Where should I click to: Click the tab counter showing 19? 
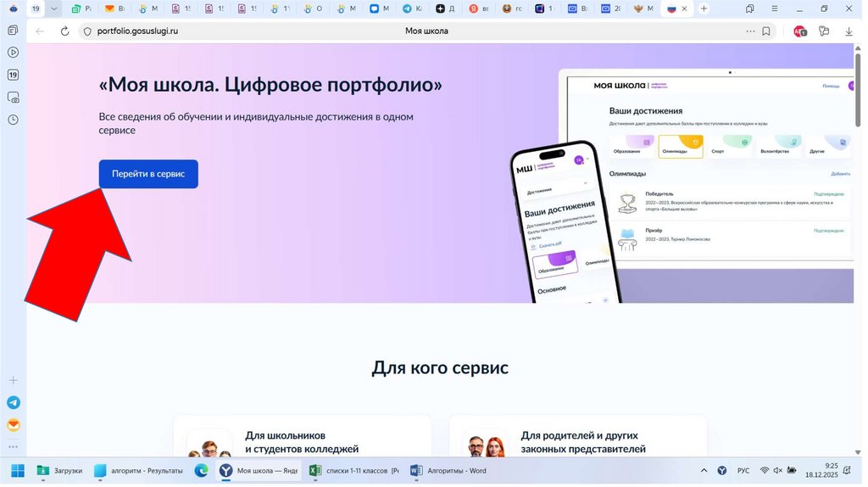[x=36, y=8]
